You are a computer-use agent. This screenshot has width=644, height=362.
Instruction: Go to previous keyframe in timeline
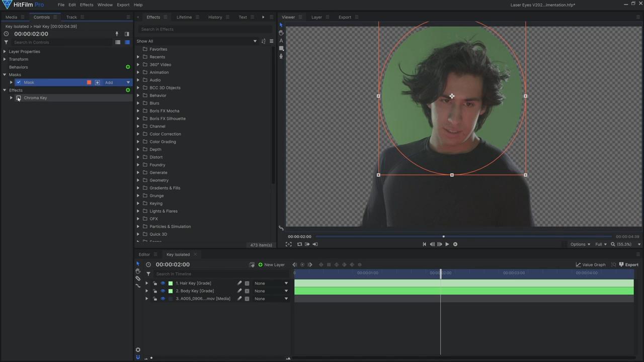click(295, 264)
